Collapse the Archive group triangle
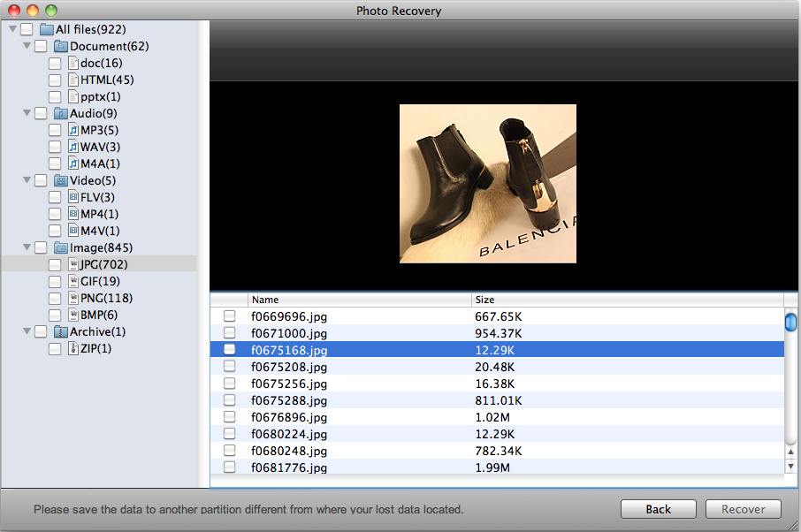Image resolution: width=801 pixels, height=532 pixels. [27, 331]
